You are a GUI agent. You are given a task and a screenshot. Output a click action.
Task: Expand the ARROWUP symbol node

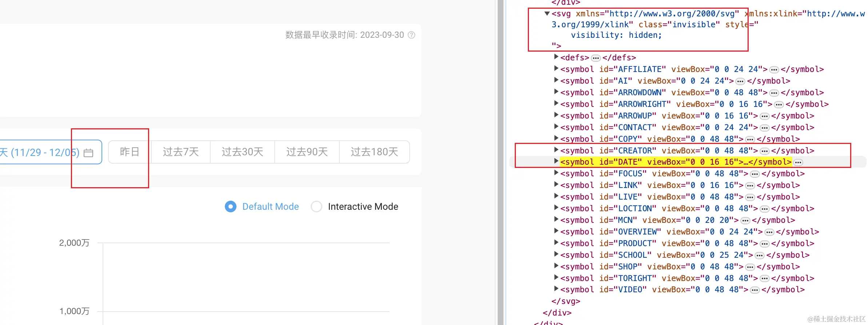(556, 115)
